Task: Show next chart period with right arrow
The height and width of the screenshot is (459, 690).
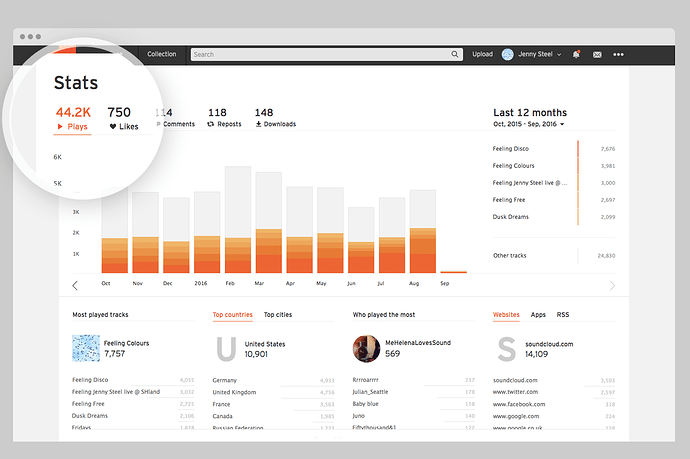Action: tap(612, 286)
